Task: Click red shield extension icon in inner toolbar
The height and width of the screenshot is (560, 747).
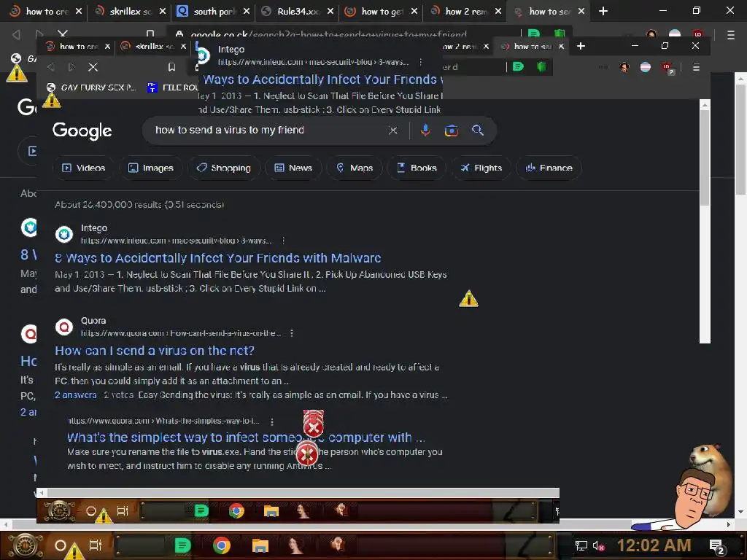Action: (667, 68)
